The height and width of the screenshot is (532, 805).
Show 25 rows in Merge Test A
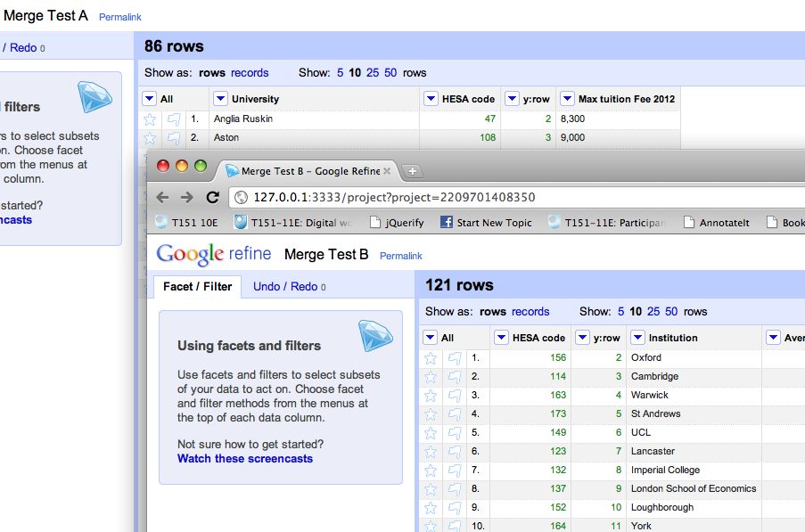pyautogui.click(x=373, y=73)
